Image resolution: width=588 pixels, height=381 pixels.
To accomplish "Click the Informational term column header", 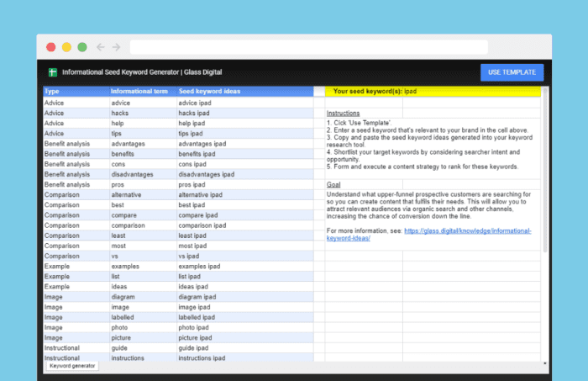I will pos(143,91).
